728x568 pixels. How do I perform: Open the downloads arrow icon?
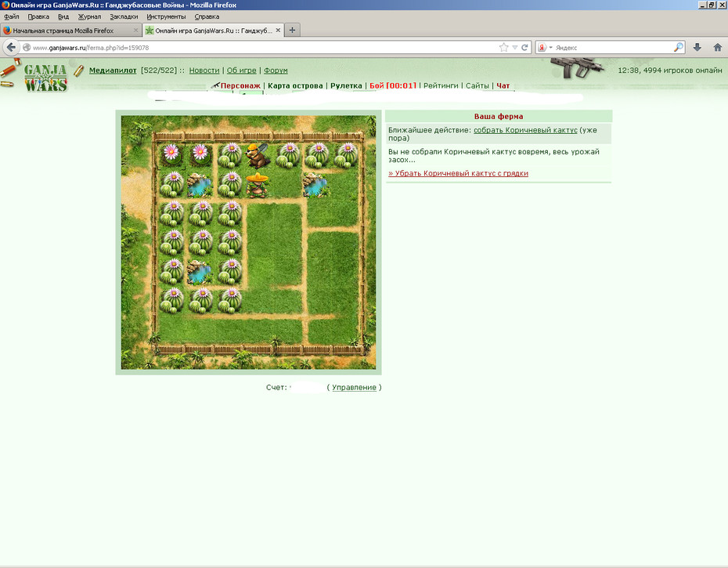tap(697, 48)
